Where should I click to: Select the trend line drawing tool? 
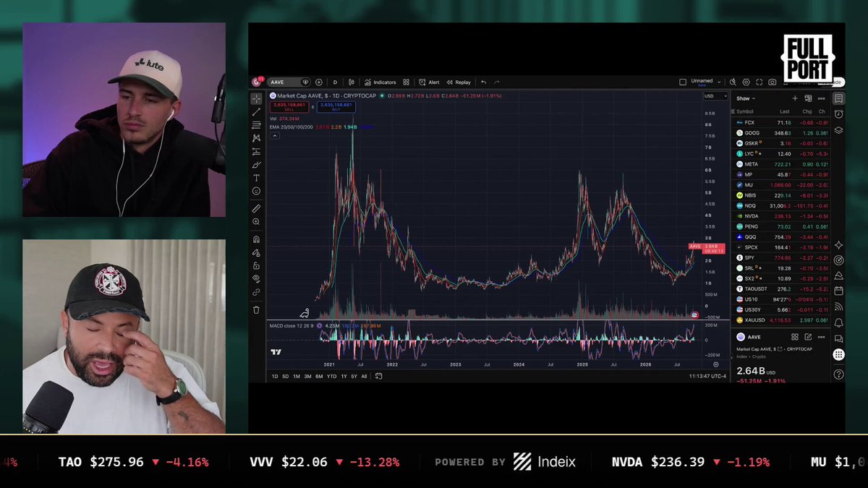coord(256,112)
